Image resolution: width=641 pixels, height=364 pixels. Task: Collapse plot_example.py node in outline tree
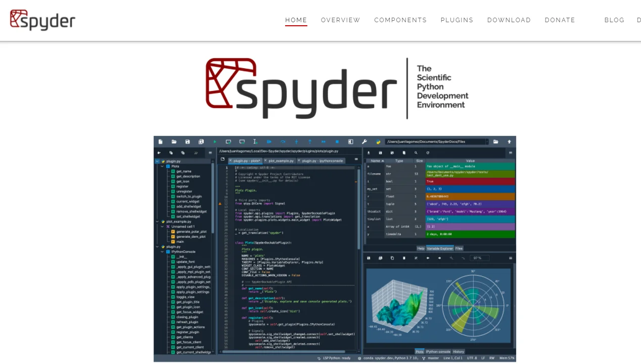pos(157,221)
